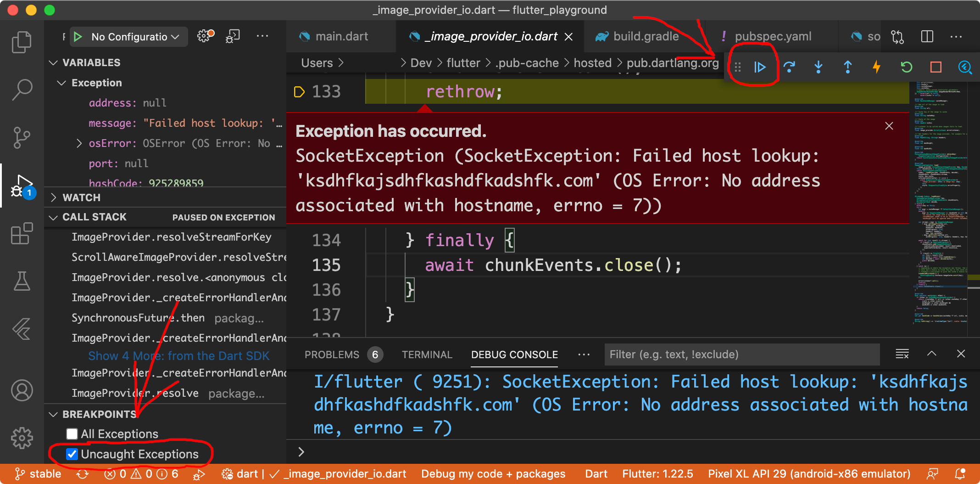Restart the debug session
Screen dimensions: 980x484
906,67
